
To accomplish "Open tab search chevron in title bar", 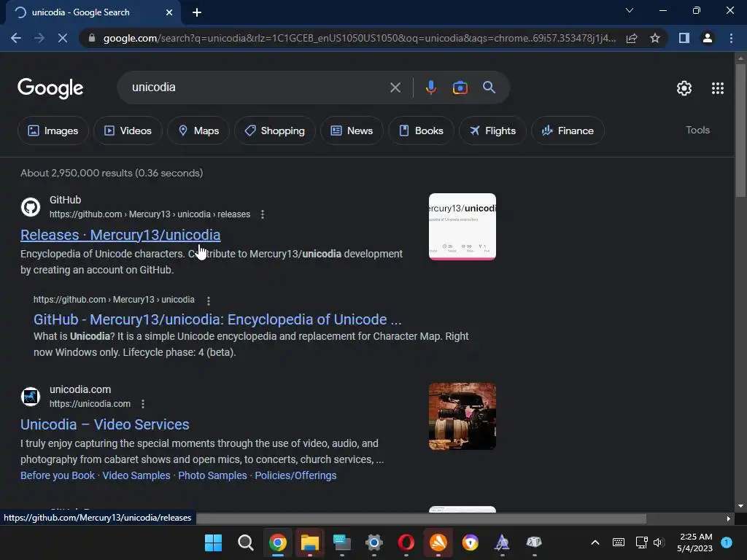I will [630, 10].
